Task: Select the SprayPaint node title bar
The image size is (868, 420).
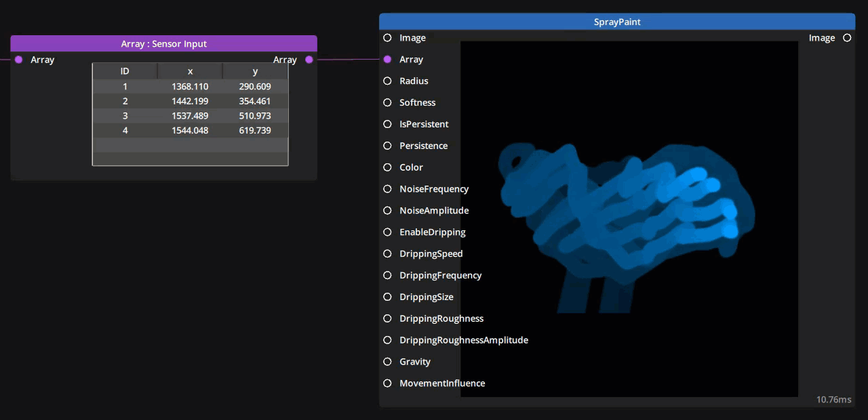Action: click(617, 21)
